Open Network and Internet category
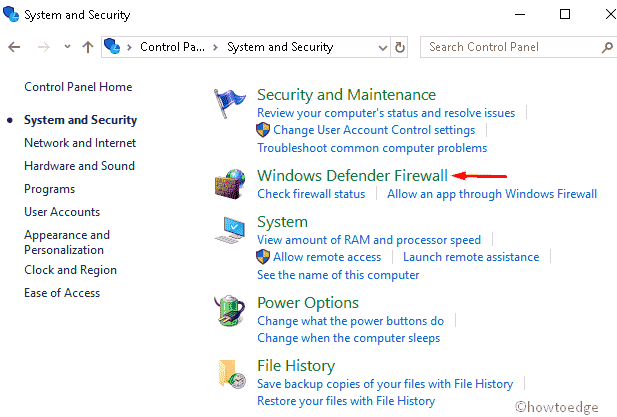617x417 pixels. [80, 142]
